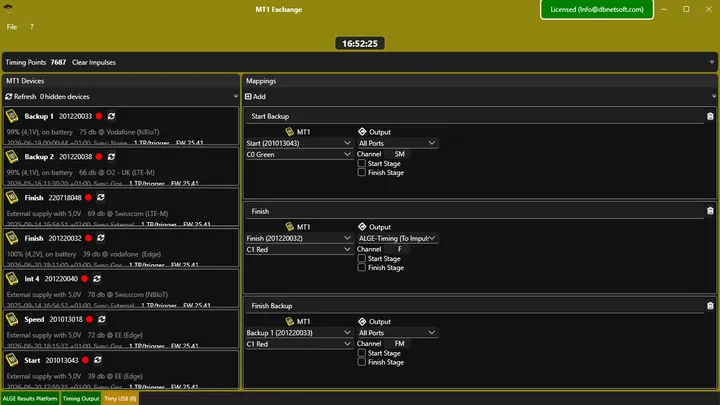Expand the Timing Points bar chevron
The image size is (720, 405).
pyautogui.click(x=712, y=62)
